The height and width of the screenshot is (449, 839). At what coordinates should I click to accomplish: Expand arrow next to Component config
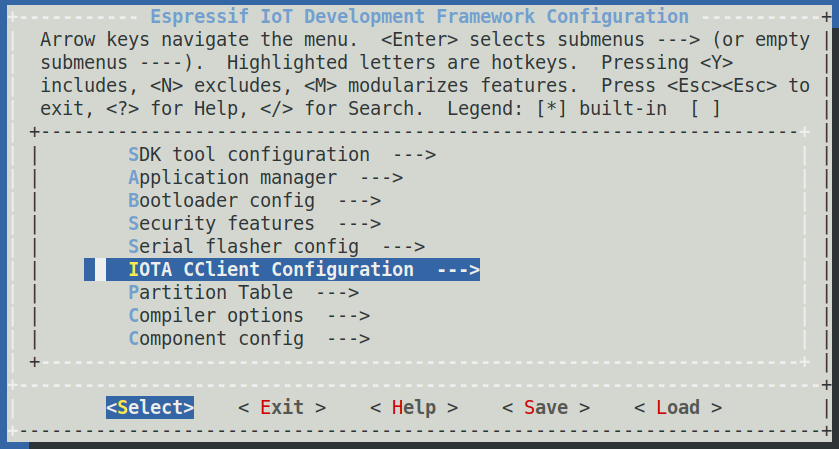(349, 339)
